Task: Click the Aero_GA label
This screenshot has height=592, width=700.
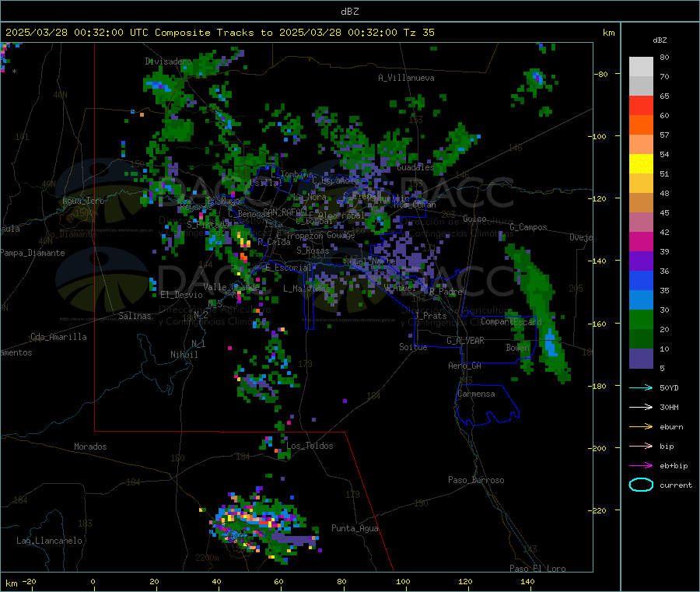Action: click(465, 366)
